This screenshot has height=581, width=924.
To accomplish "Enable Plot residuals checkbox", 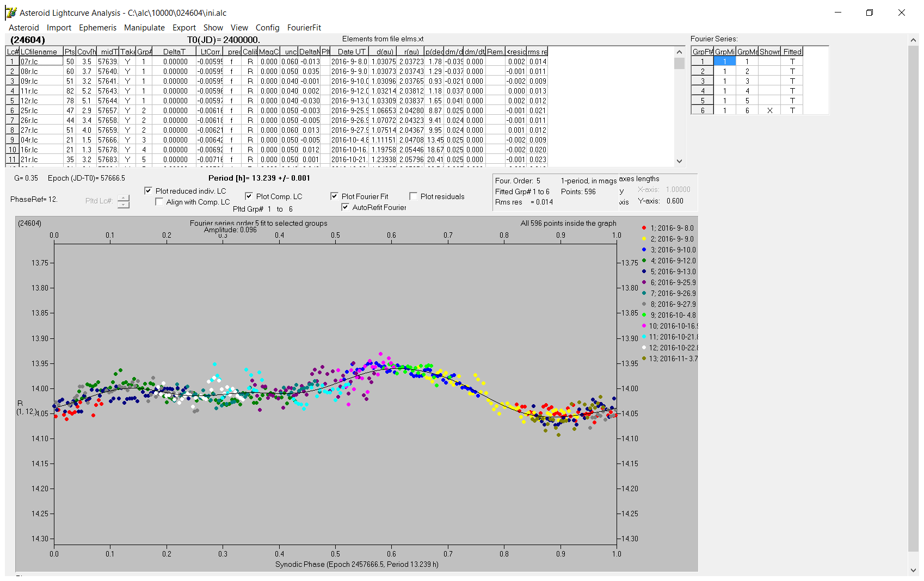I will click(x=413, y=196).
